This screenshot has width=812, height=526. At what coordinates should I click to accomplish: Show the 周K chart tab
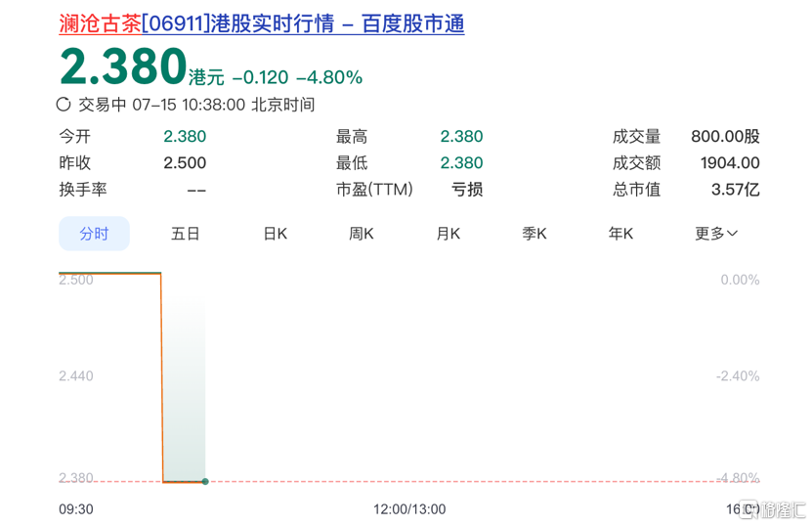pyautogui.click(x=361, y=234)
